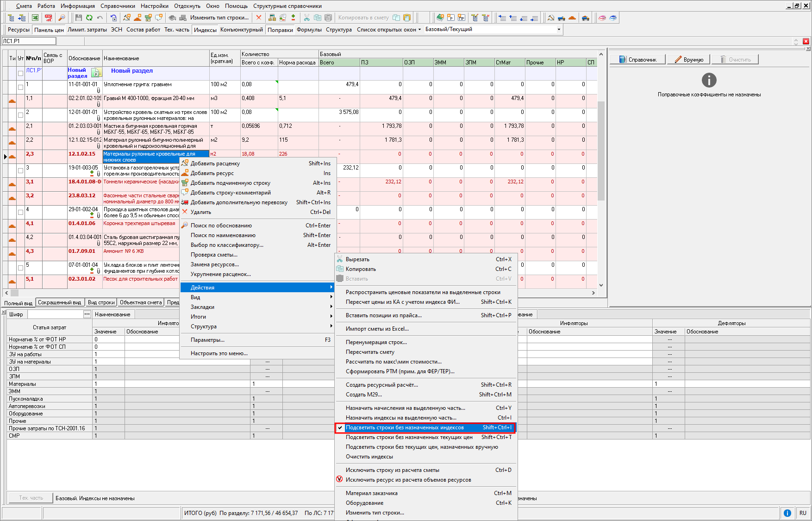
Task: Switch to the Сокращенный вид tab
Action: click(x=60, y=302)
